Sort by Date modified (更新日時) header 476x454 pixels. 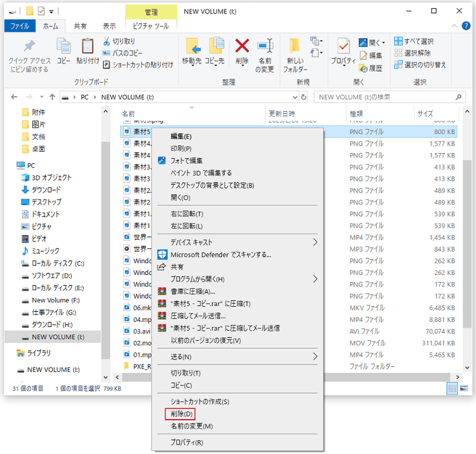282,114
